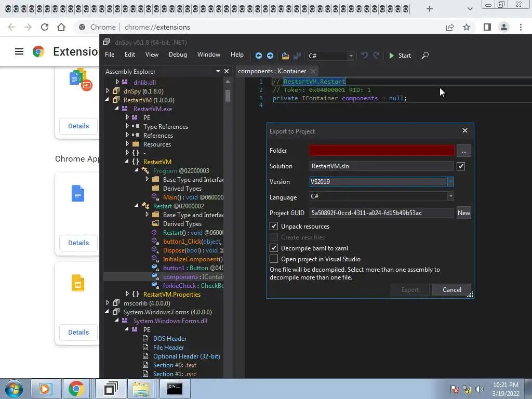Browse folder with ... button
Screen dimensions: 532x399
(x=464, y=151)
